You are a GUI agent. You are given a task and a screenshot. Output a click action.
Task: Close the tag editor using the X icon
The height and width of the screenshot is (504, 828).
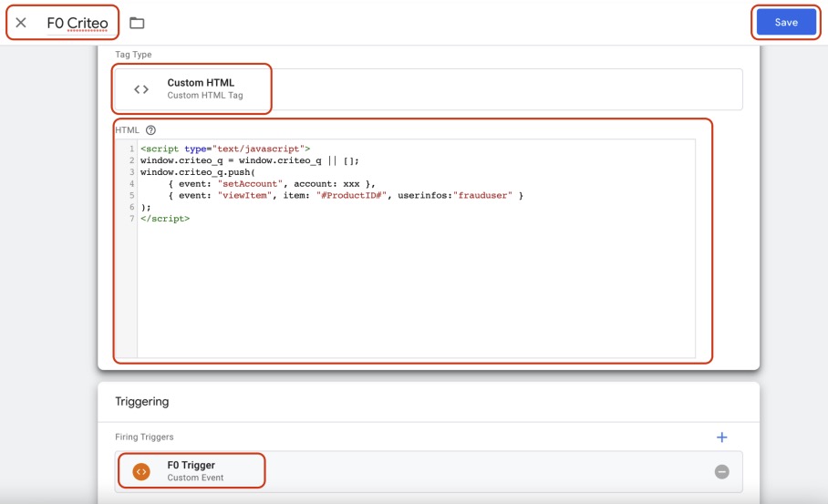[21, 23]
